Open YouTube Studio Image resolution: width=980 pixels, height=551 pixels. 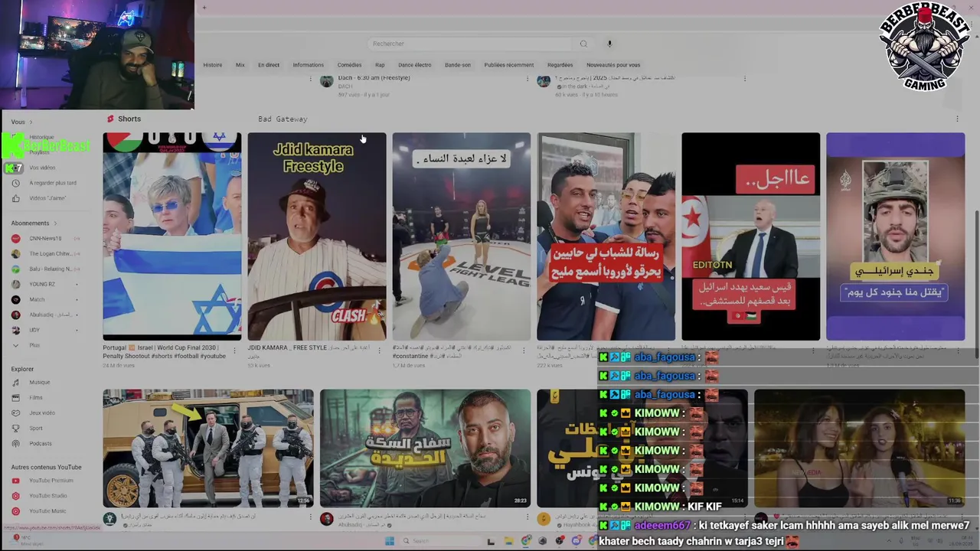click(47, 495)
